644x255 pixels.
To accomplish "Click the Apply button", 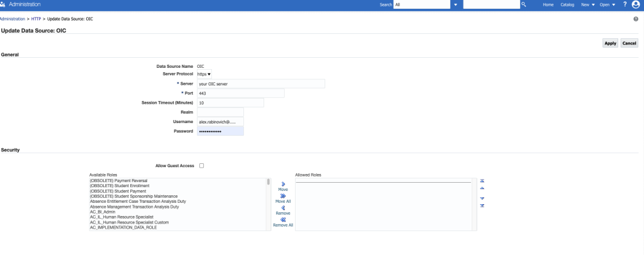I will [x=610, y=43].
